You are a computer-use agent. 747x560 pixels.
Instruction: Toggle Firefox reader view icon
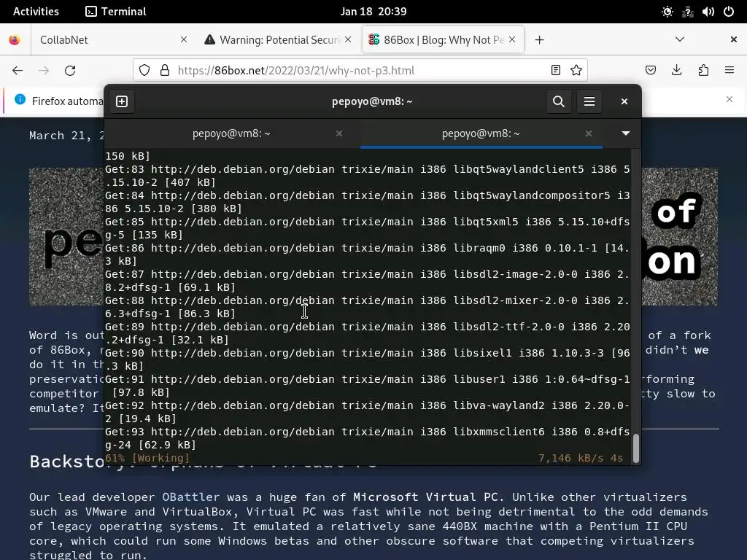(555, 71)
